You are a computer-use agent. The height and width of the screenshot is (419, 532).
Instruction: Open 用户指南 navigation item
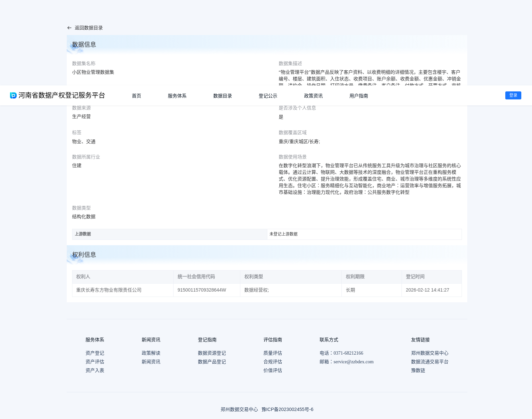[359, 96]
